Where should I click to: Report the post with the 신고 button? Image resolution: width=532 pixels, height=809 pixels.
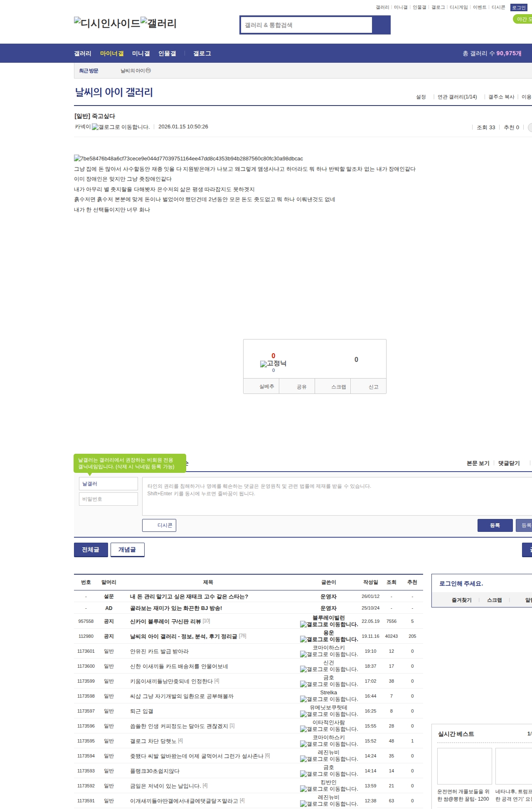[x=369, y=386]
